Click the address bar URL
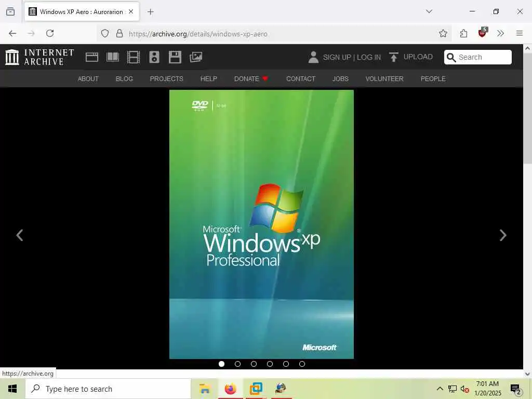Viewport: 532px width, 399px height. pos(198,34)
